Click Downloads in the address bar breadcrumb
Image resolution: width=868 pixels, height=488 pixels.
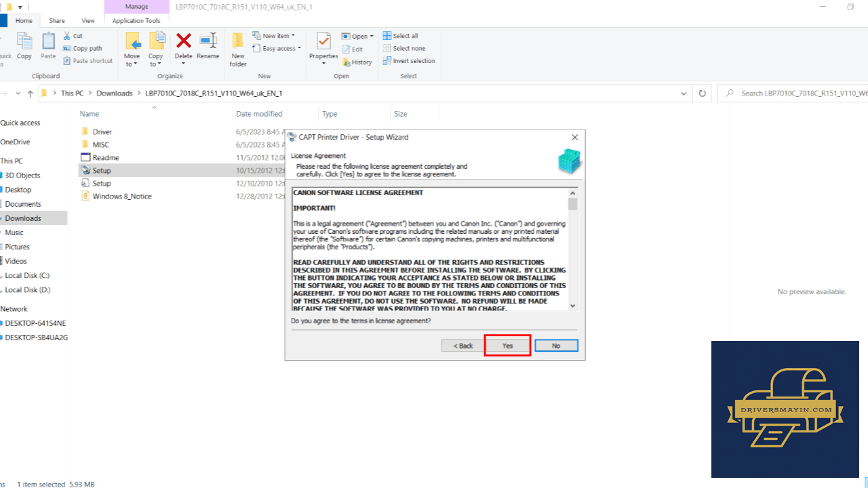coord(115,94)
